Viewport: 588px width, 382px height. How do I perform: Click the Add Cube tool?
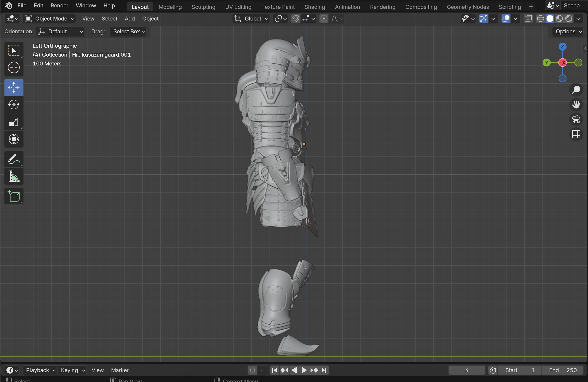coord(14,196)
